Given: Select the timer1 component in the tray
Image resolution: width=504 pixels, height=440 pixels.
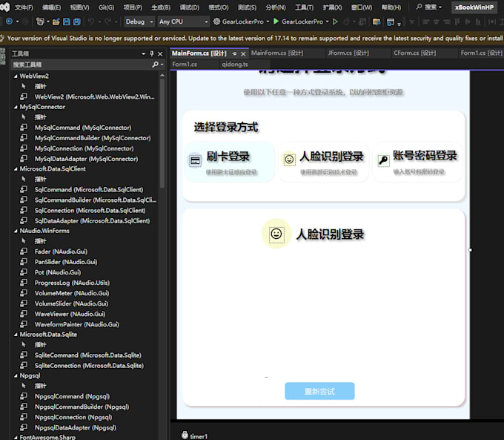Looking at the screenshot, I should (x=195, y=436).
